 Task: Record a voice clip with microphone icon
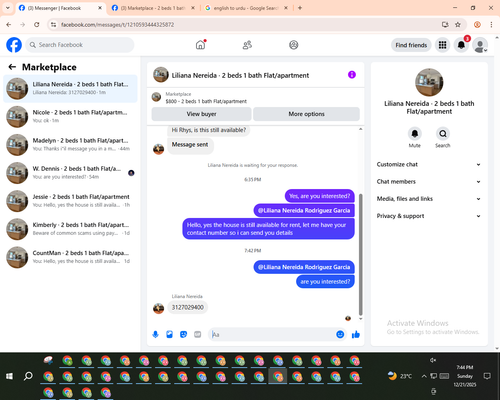click(155, 334)
